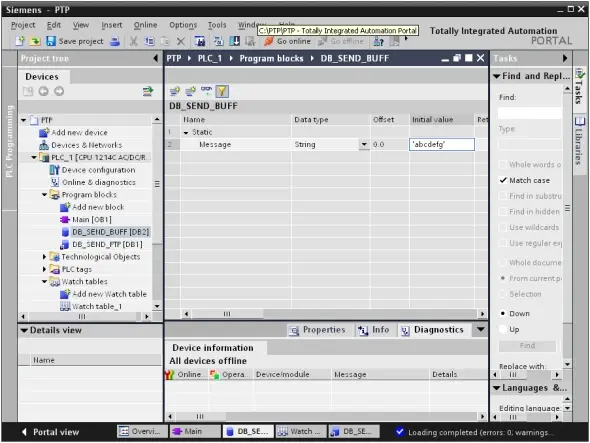This screenshot has height=443, width=590.
Task: Click the Add new device icon
Action: [44, 132]
